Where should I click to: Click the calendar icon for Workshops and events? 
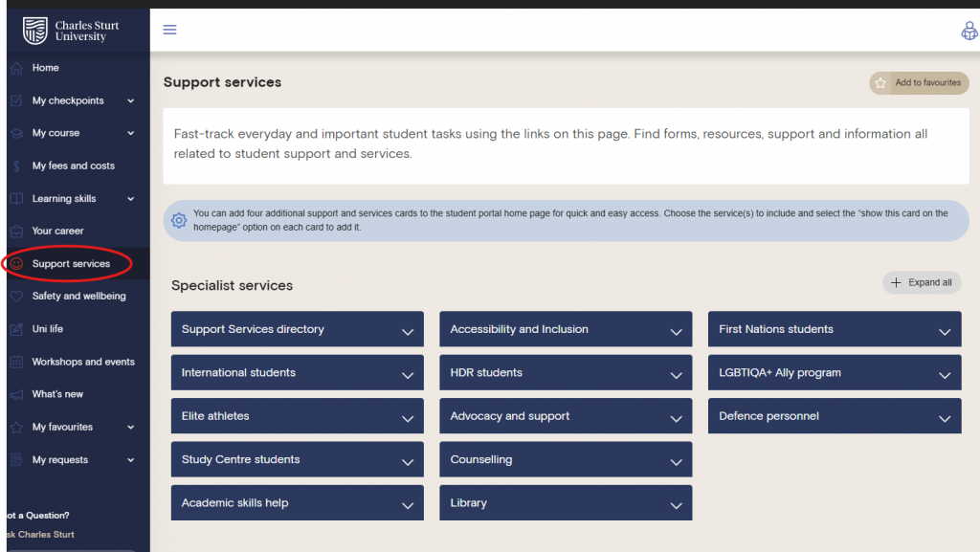point(15,362)
